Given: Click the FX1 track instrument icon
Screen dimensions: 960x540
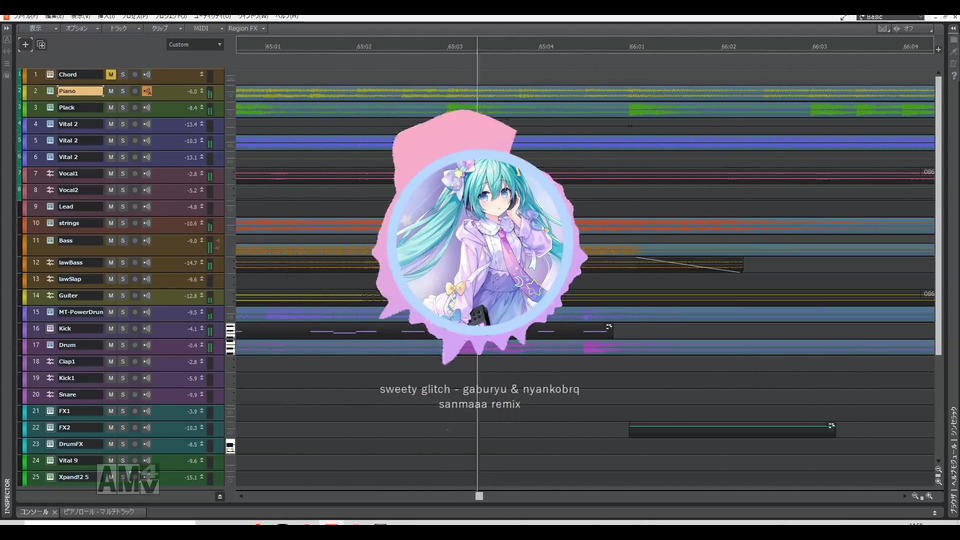Looking at the screenshot, I should click(50, 411).
